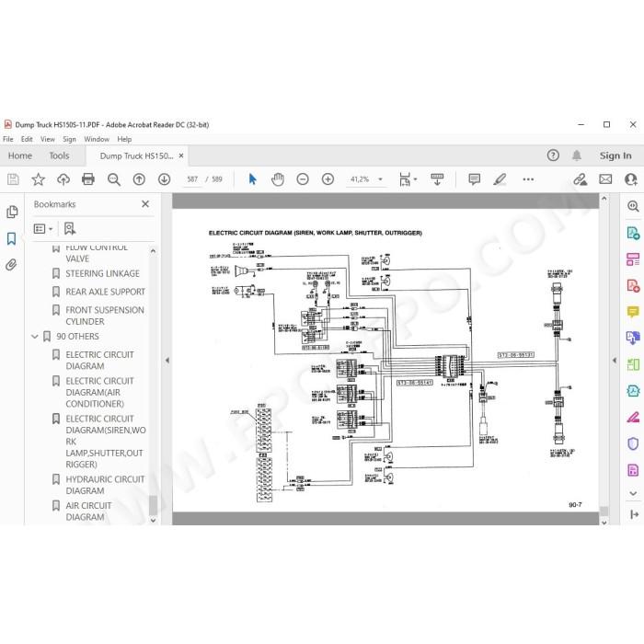Open REAR AXLE SUPPORT bookmark
This screenshot has width=644, height=644.
pyautogui.click(x=105, y=292)
